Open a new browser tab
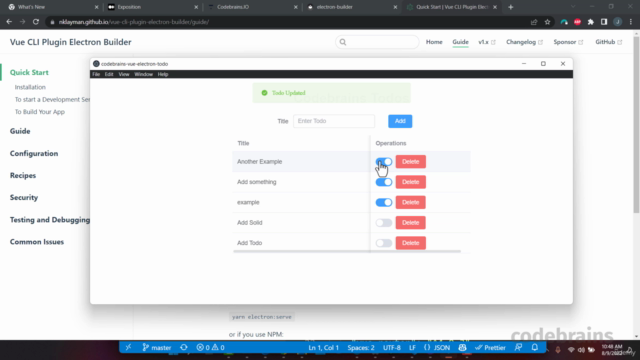 tap(511, 7)
